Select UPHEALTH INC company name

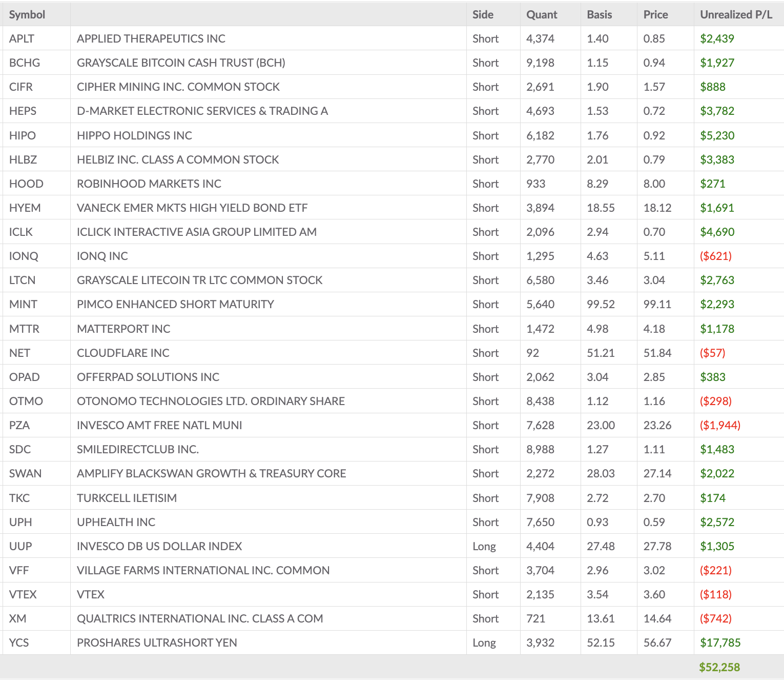[116, 522]
